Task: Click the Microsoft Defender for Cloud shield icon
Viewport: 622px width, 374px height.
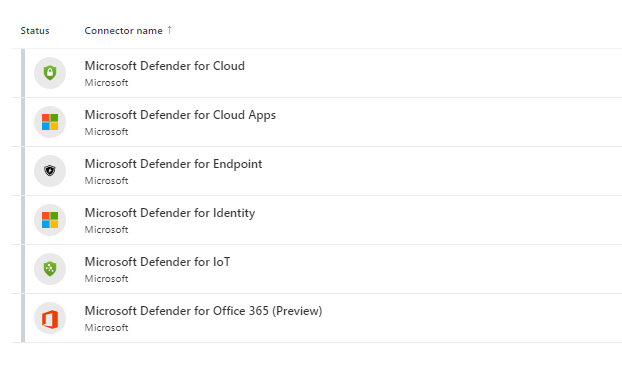Action: (50, 73)
